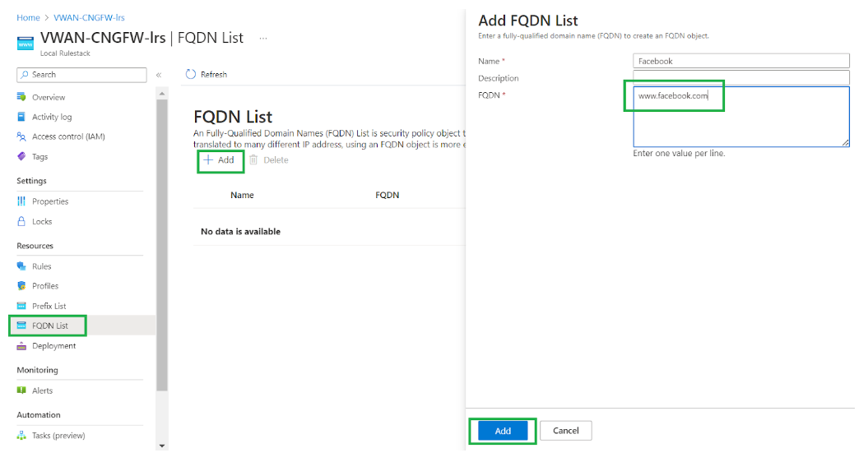
Task: Click the Access control (IAM) icon
Action: [21, 136]
